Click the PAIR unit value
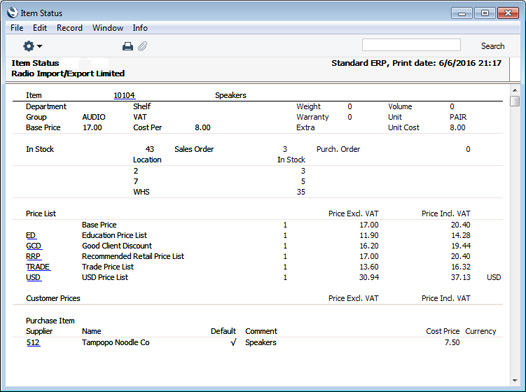 [458, 117]
